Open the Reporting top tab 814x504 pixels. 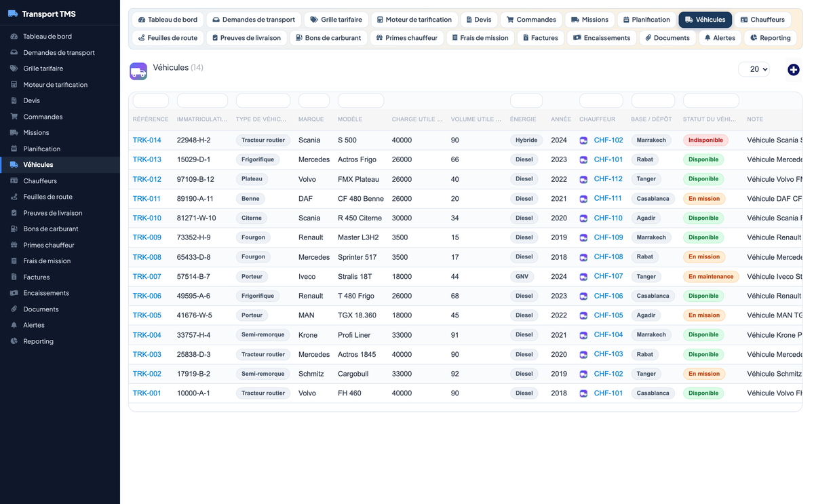click(770, 38)
